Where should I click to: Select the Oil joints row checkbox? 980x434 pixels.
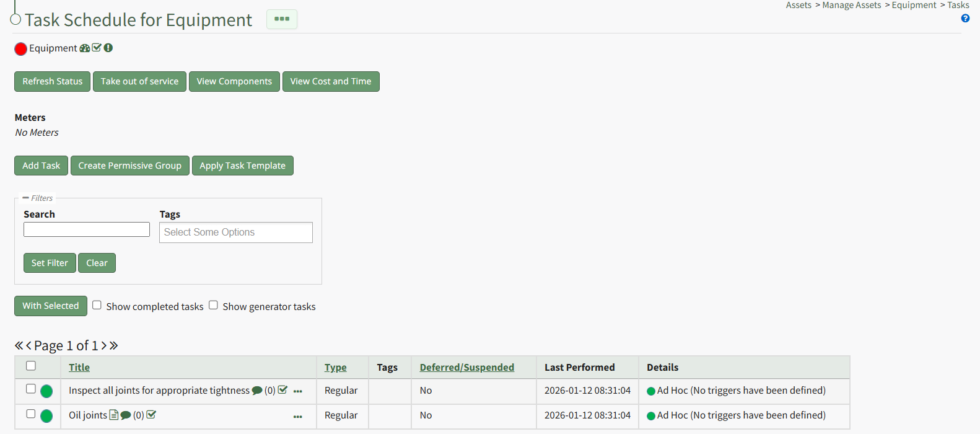[31, 414]
